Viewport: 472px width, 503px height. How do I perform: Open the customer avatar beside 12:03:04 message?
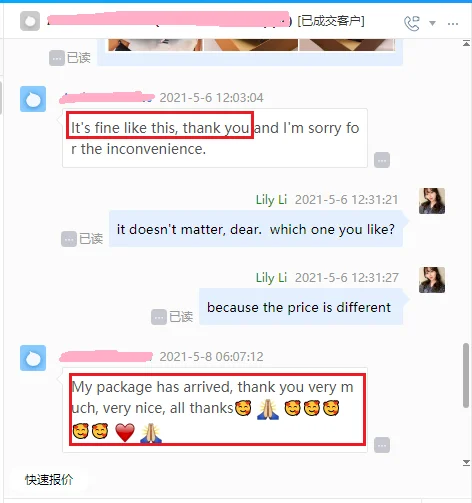click(x=33, y=99)
